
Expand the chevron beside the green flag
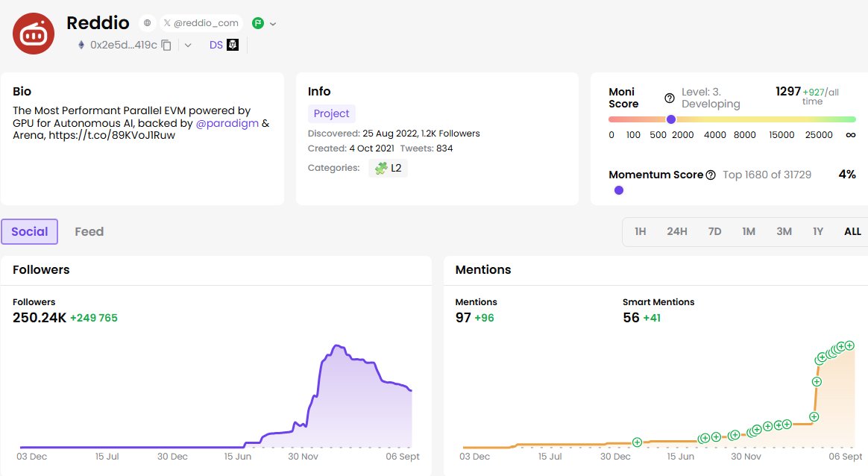point(273,24)
